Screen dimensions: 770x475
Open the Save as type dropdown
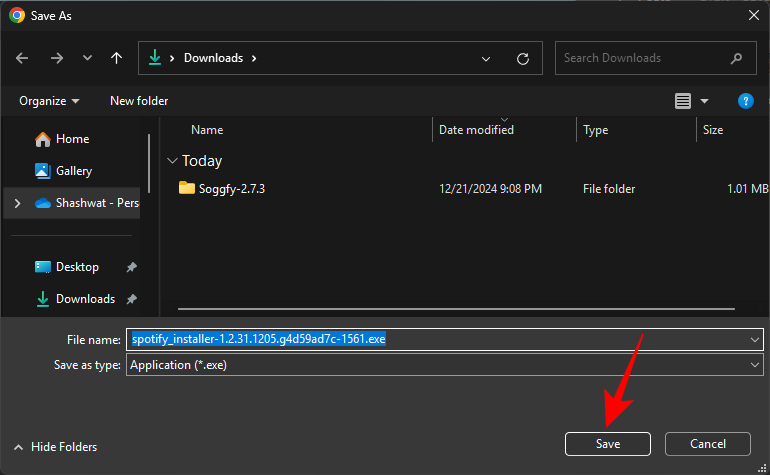(x=754, y=365)
